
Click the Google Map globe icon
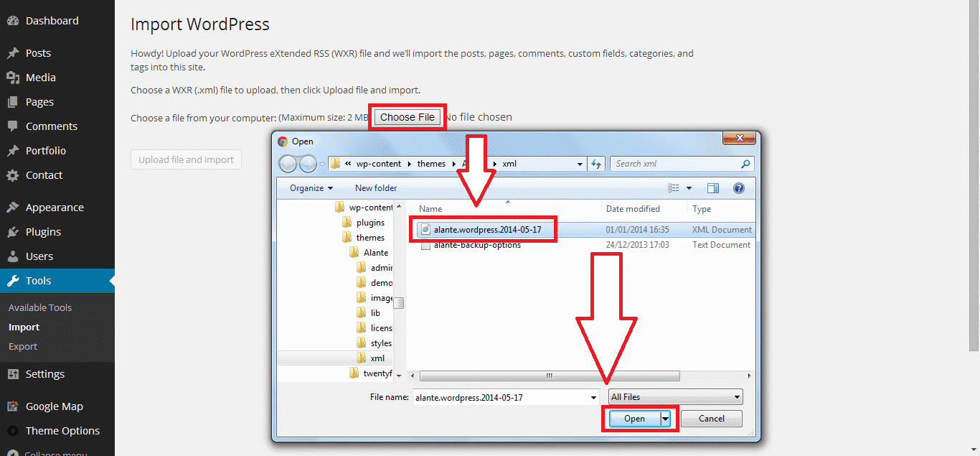13,406
